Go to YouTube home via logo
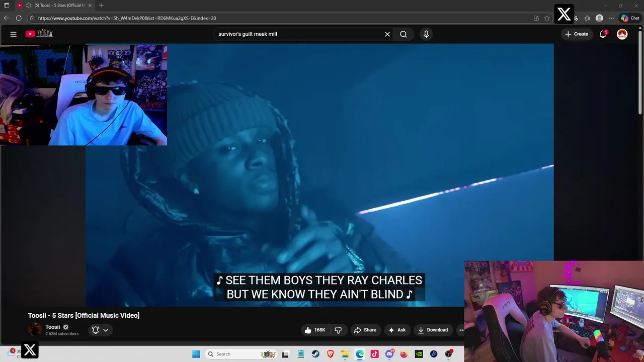The image size is (644, 362). 39,34
